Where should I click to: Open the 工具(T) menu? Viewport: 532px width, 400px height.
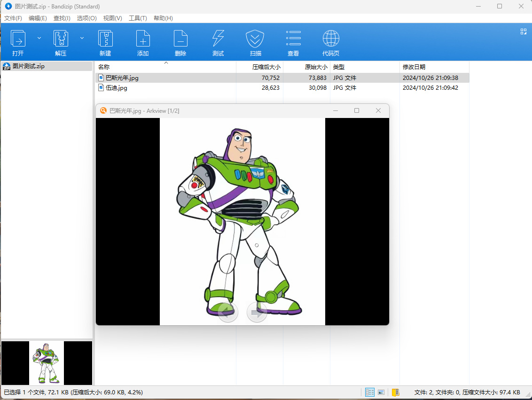pos(138,18)
